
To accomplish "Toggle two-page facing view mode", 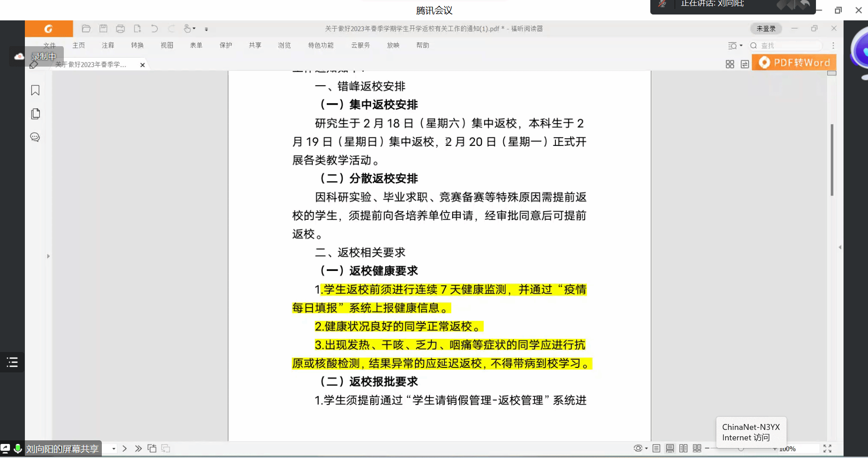I will click(x=683, y=448).
